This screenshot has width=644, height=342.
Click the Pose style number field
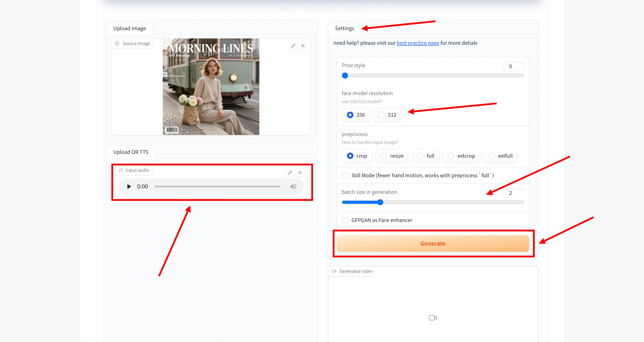tap(513, 66)
